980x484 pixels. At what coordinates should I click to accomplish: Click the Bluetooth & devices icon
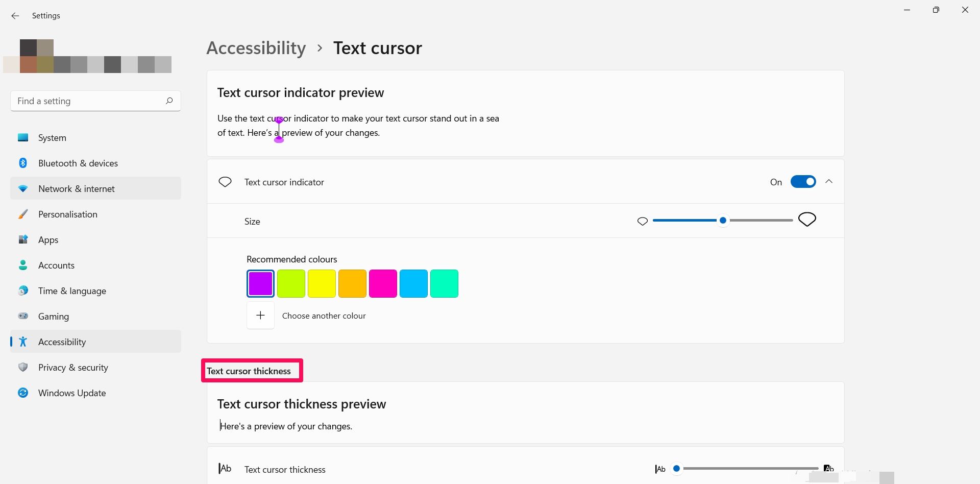point(23,163)
